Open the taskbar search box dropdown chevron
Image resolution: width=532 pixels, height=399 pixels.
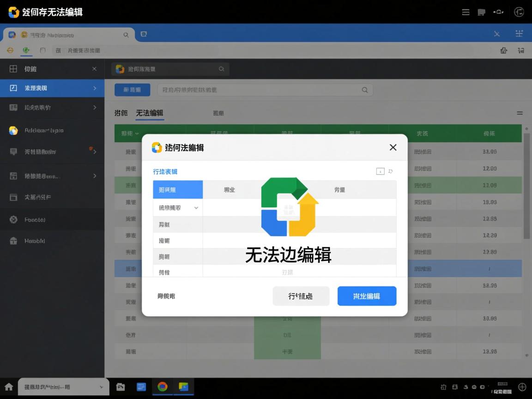point(101,387)
